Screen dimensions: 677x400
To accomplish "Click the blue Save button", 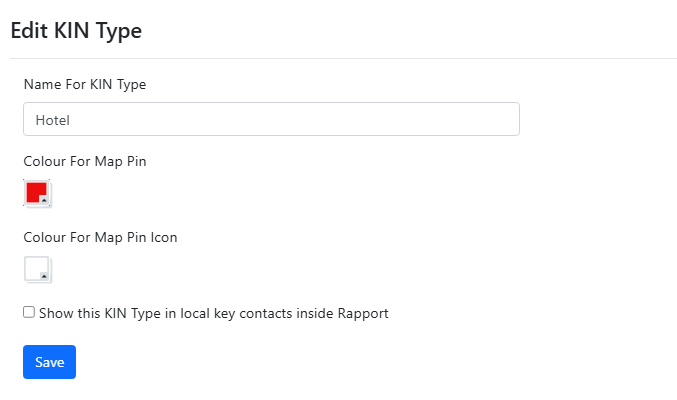I will coord(50,362).
